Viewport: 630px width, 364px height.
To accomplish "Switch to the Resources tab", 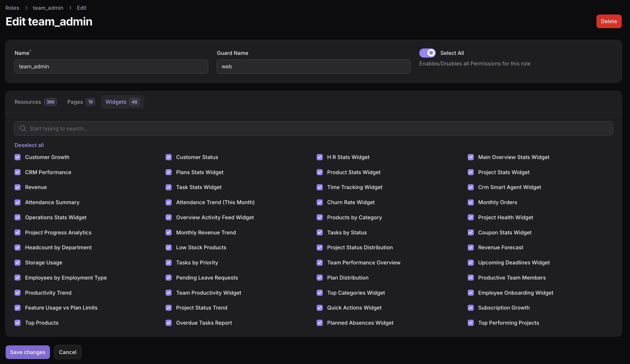I will [x=35, y=102].
